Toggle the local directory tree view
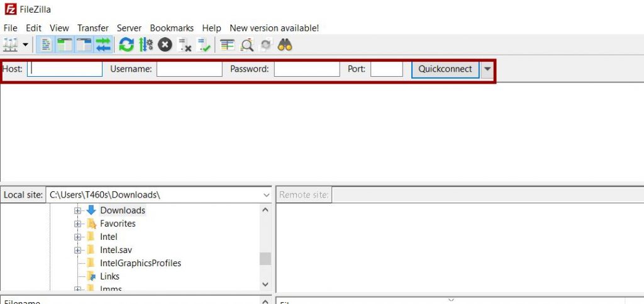The image size is (644, 304). click(64, 44)
